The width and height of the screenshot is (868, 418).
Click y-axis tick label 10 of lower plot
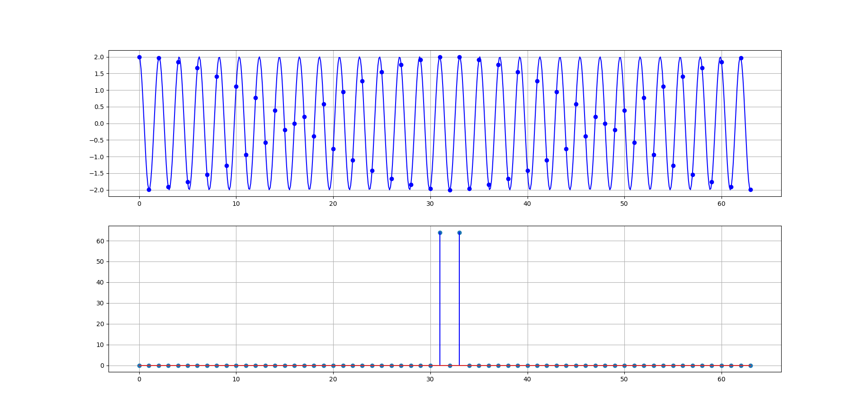click(100, 345)
